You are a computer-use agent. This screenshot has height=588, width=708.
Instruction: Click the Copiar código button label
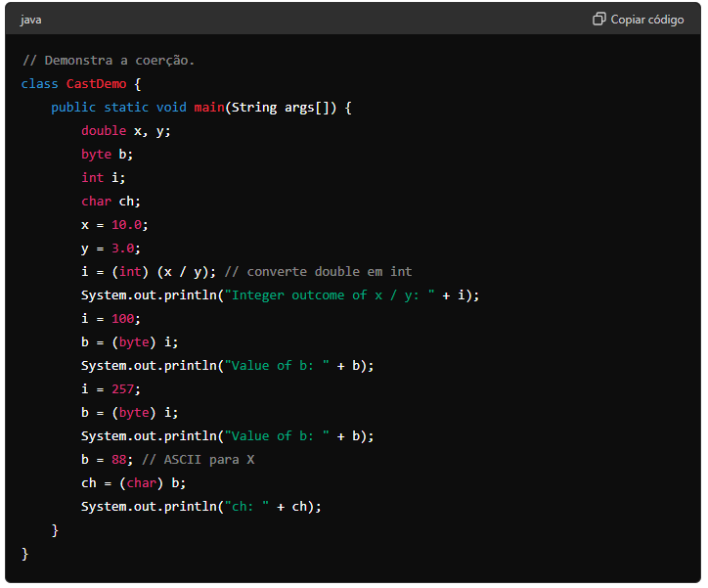[647, 20]
